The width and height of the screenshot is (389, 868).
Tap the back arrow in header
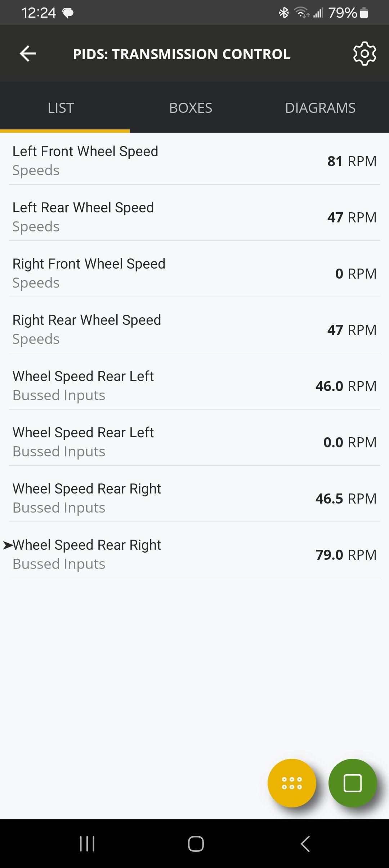pos(28,54)
